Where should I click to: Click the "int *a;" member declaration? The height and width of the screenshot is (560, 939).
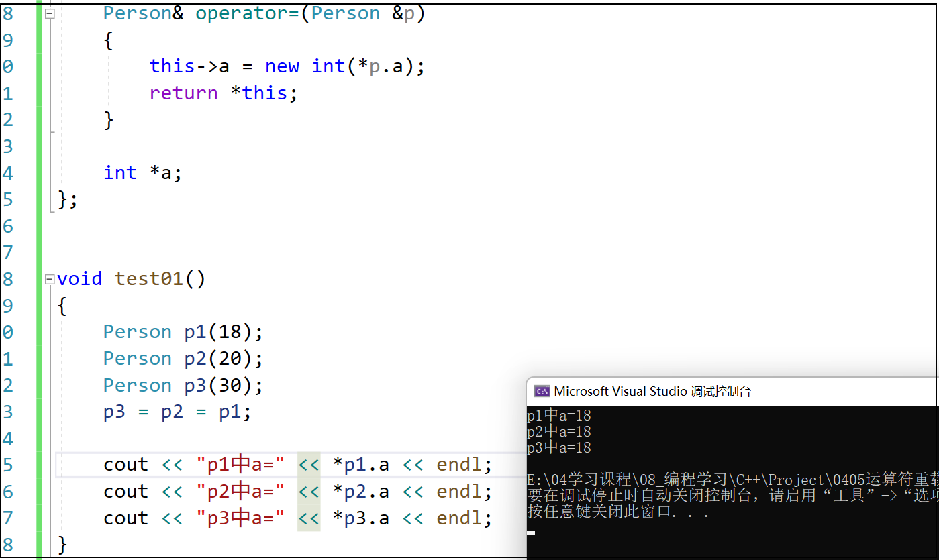click(x=142, y=173)
